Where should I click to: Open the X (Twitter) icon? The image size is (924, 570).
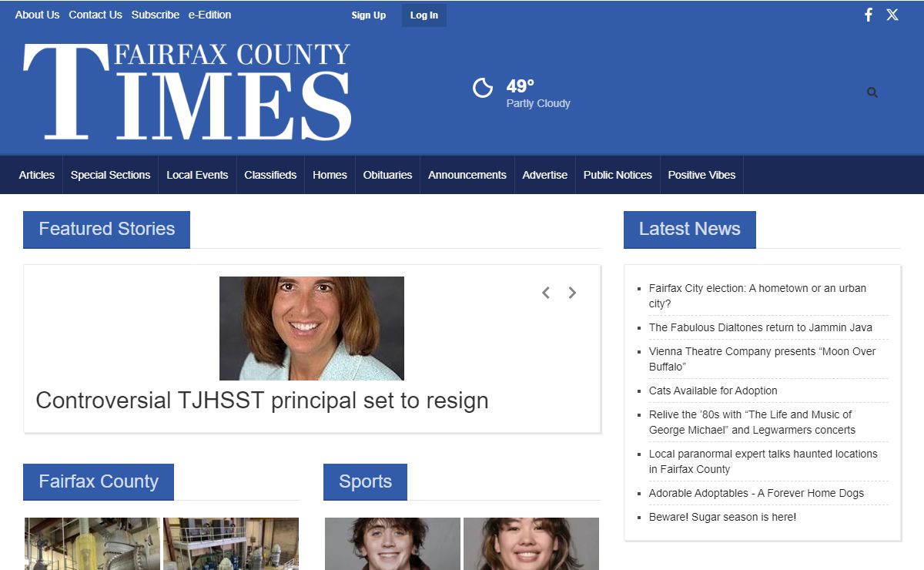(x=892, y=15)
